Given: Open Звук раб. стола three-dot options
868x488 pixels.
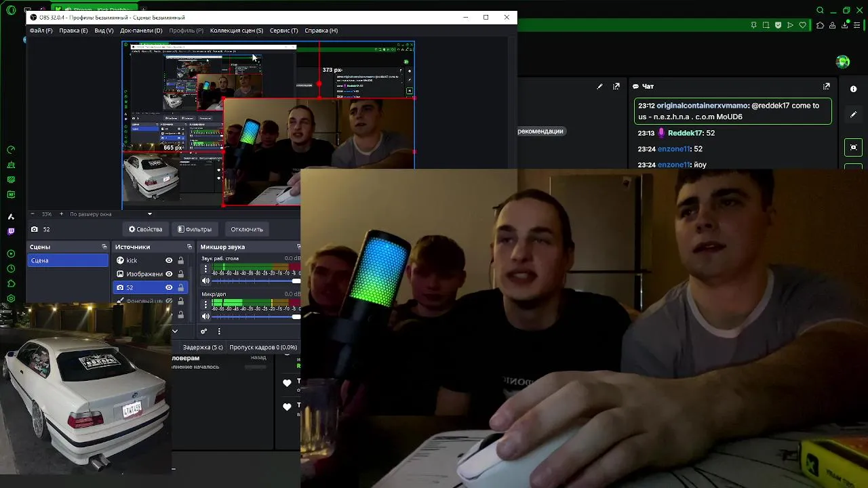Looking at the screenshot, I should pyautogui.click(x=205, y=269).
